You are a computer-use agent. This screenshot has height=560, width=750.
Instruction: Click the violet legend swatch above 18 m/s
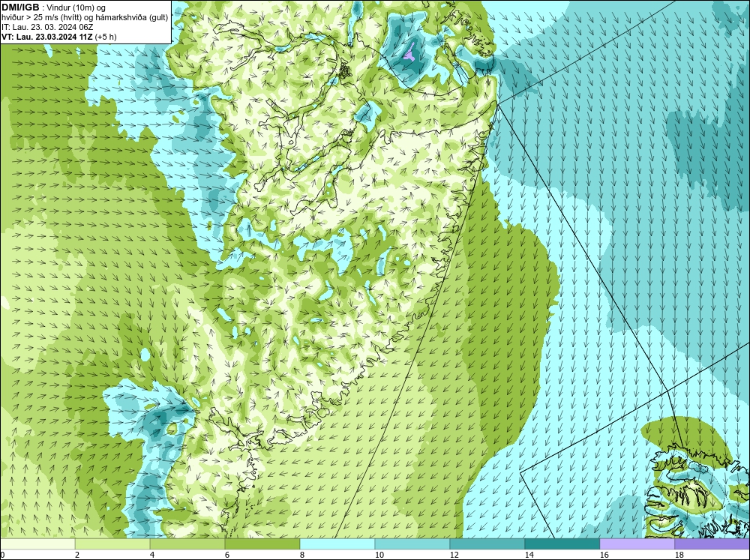[x=712, y=544]
